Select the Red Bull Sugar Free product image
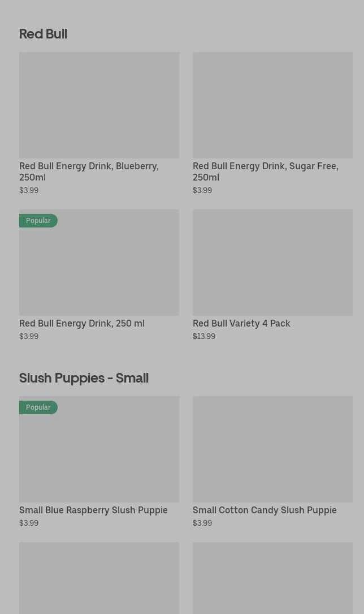Viewport: 364px width, 614px height. point(272,105)
